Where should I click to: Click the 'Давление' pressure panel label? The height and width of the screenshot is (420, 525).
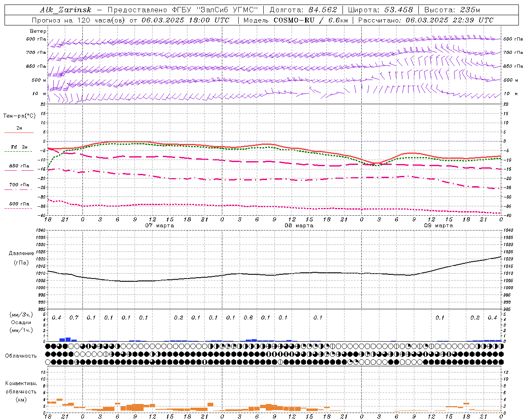pyautogui.click(x=21, y=253)
